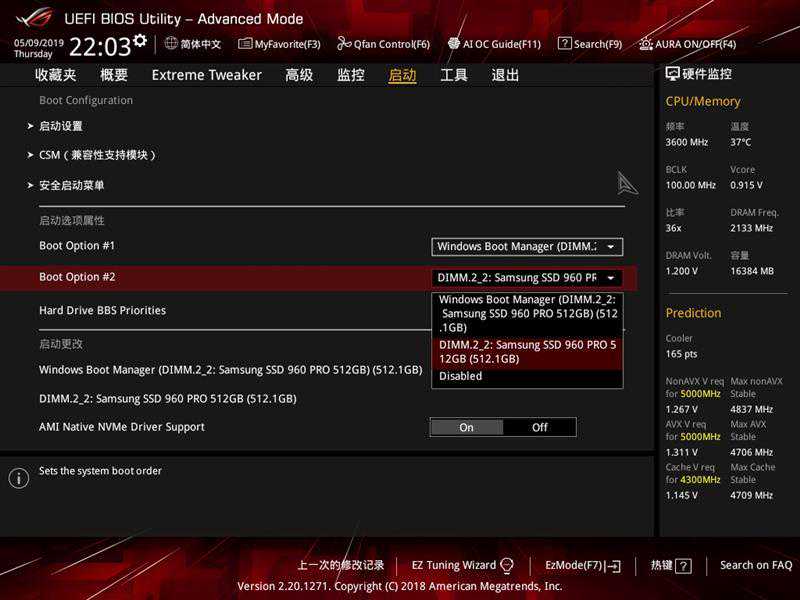The height and width of the screenshot is (600, 800).
Task: Click the settings gear beside the clock
Action: (x=140, y=41)
